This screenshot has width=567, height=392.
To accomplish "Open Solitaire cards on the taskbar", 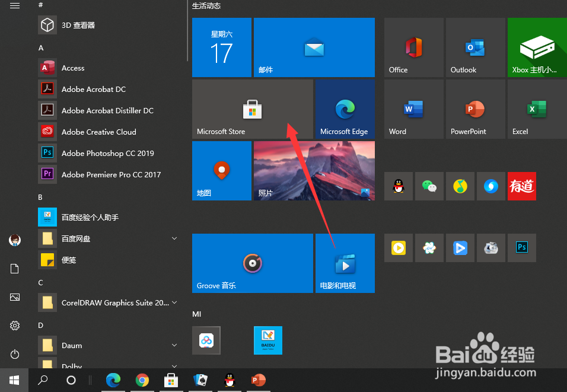I will click(200, 380).
